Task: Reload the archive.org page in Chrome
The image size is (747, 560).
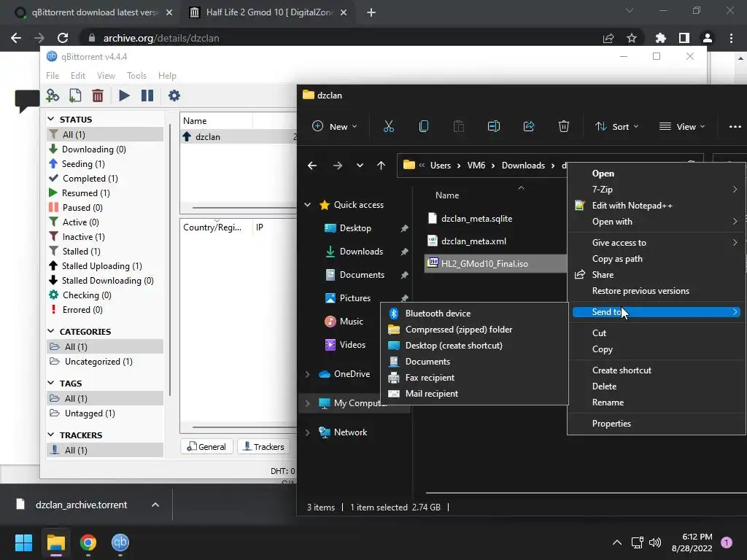Action: click(63, 38)
